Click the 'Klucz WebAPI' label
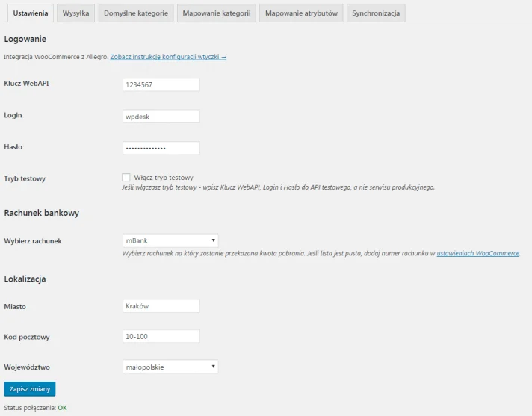This screenshot has width=532, height=416. pyautogui.click(x=26, y=84)
